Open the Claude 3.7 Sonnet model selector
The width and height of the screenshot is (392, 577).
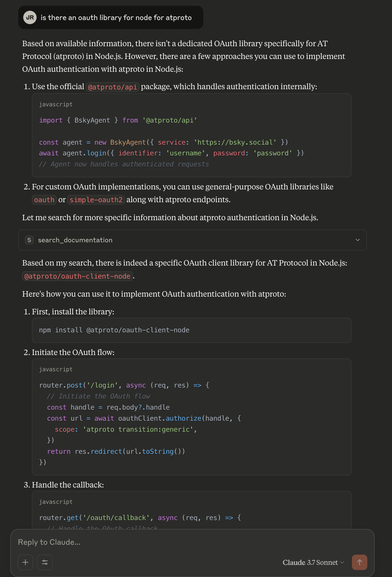[313, 562]
